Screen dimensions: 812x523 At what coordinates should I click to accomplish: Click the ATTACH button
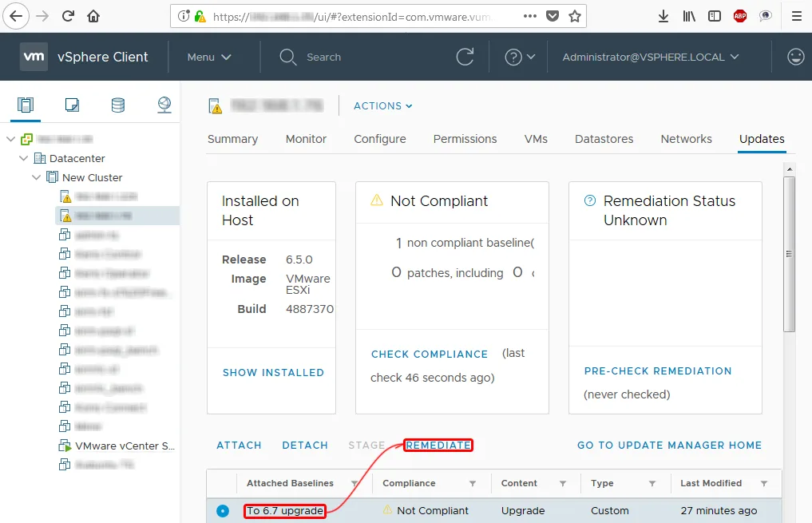pos(239,446)
